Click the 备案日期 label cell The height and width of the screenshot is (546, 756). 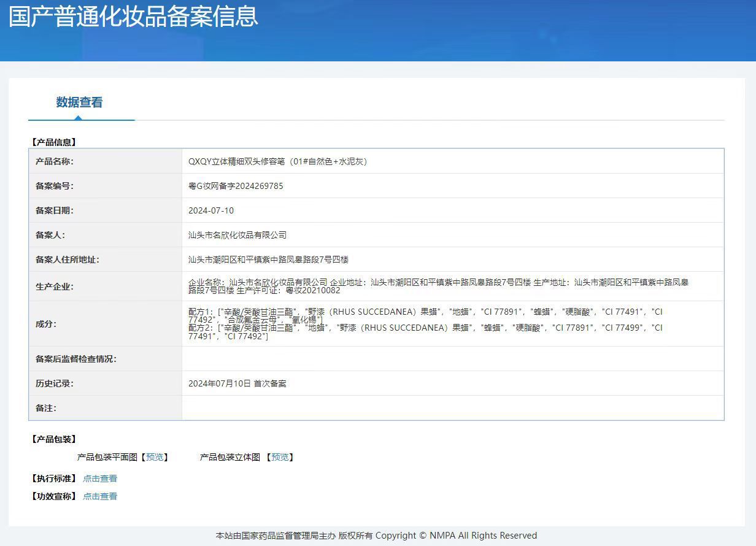pos(106,210)
